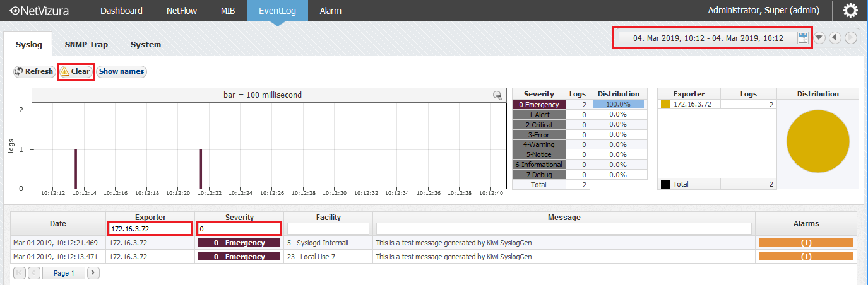This screenshot has height=285, width=868.
Task: Click Emergency badge in 10:12:21.469 row
Action: (x=239, y=242)
